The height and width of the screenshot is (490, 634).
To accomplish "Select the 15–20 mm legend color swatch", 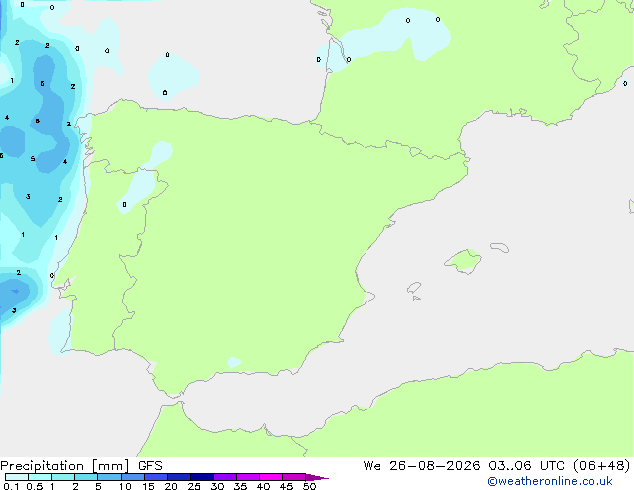I will click(156, 477).
